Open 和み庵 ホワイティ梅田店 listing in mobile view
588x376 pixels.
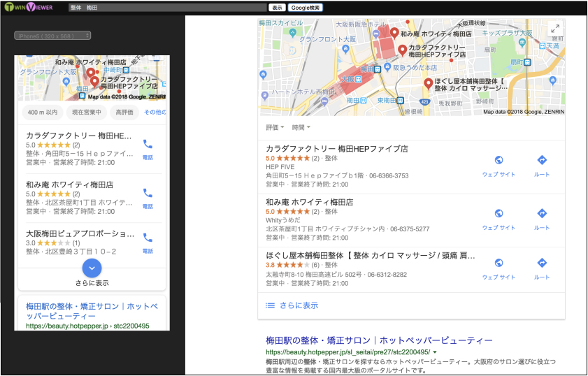coord(69,185)
